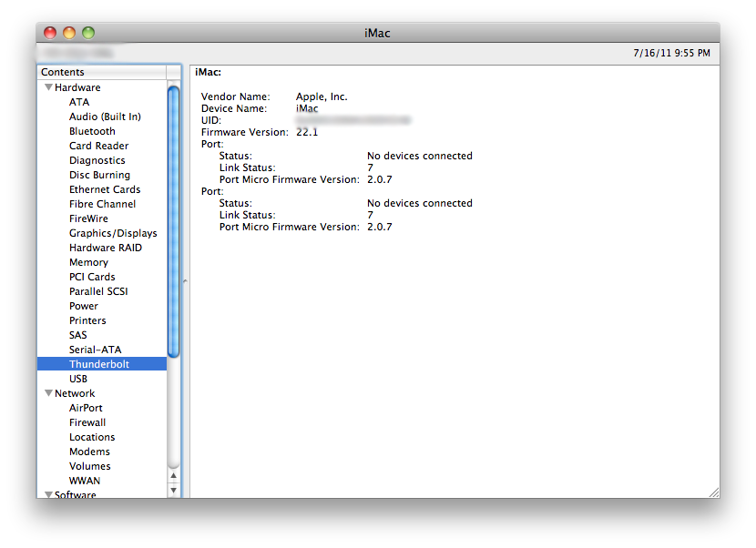756x548 pixels.
Task: Select Volumes under Network
Action: tap(89, 466)
